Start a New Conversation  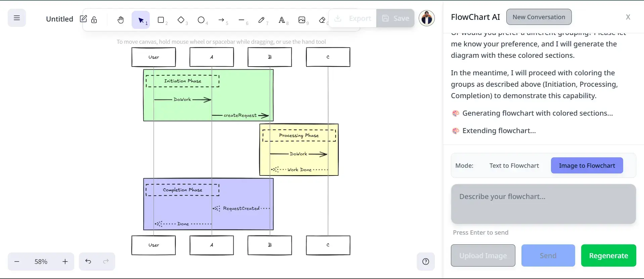coord(539,17)
